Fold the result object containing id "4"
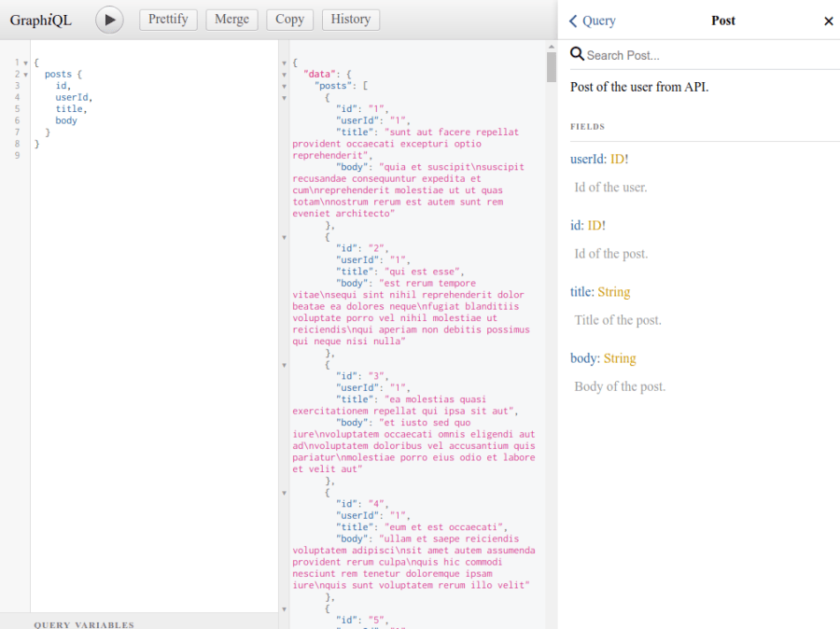This screenshot has height=629, width=840. click(284, 493)
